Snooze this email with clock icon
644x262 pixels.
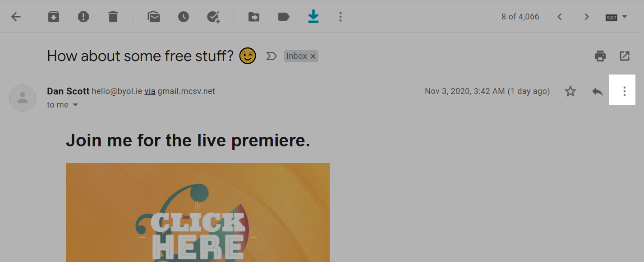[183, 17]
